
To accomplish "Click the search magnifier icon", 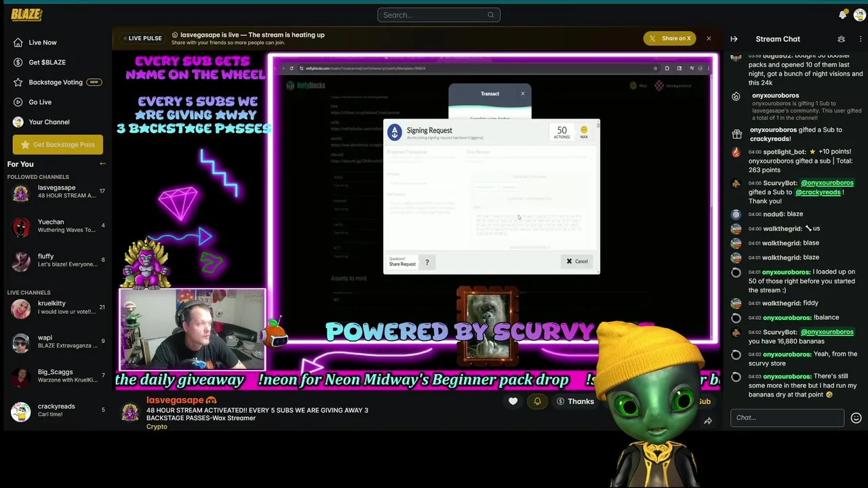I will (x=490, y=15).
